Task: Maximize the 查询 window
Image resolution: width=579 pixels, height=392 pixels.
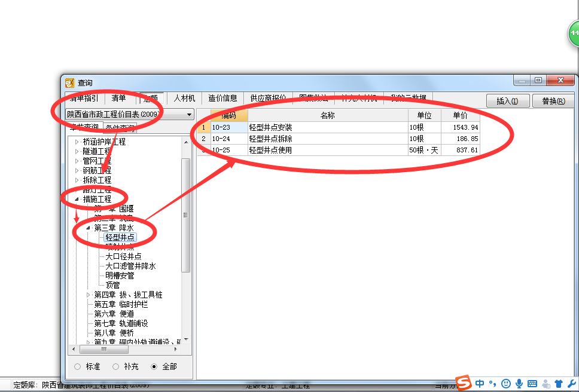Action: coord(538,80)
